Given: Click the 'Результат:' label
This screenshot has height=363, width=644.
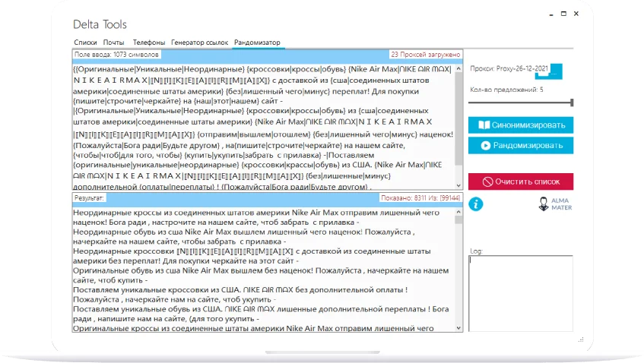Looking at the screenshot, I should click(x=89, y=197).
